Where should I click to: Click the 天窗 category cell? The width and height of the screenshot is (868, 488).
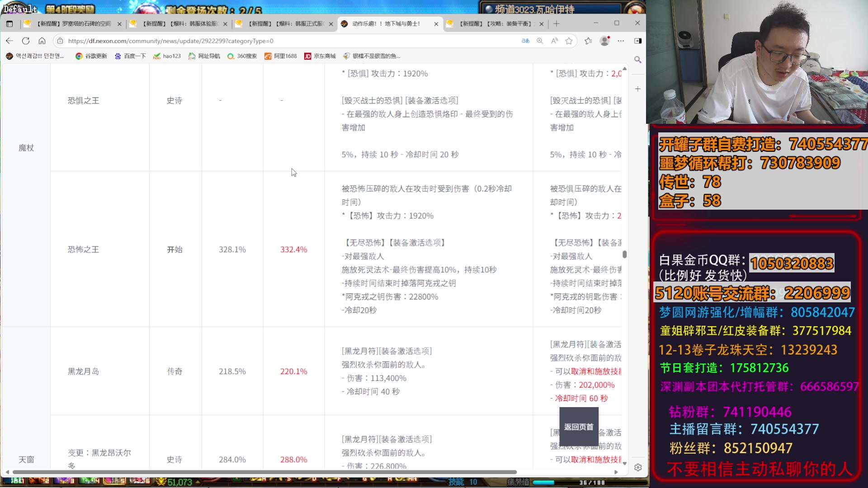click(x=26, y=460)
